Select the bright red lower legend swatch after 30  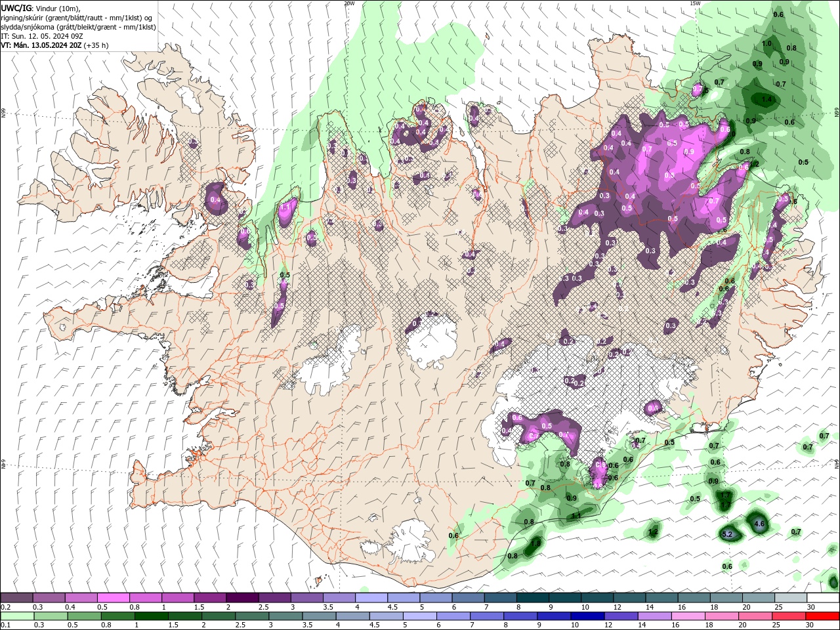(823, 616)
